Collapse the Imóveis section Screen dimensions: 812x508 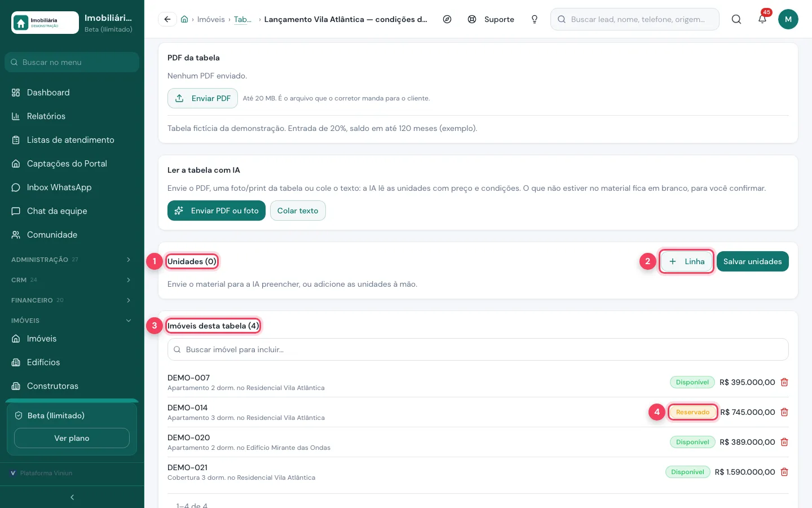click(x=72, y=321)
